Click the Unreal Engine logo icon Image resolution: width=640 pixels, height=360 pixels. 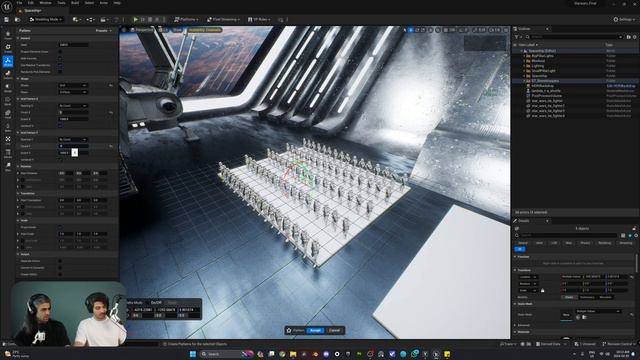coord(7,7)
